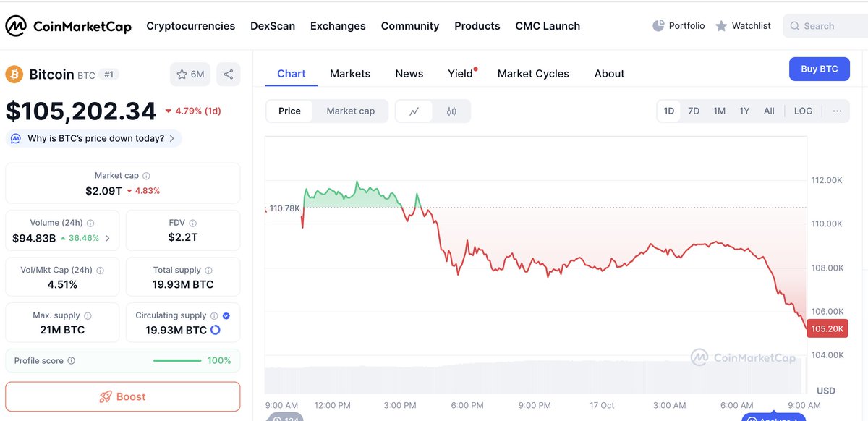Click the Buy BTC button

pyautogui.click(x=819, y=69)
